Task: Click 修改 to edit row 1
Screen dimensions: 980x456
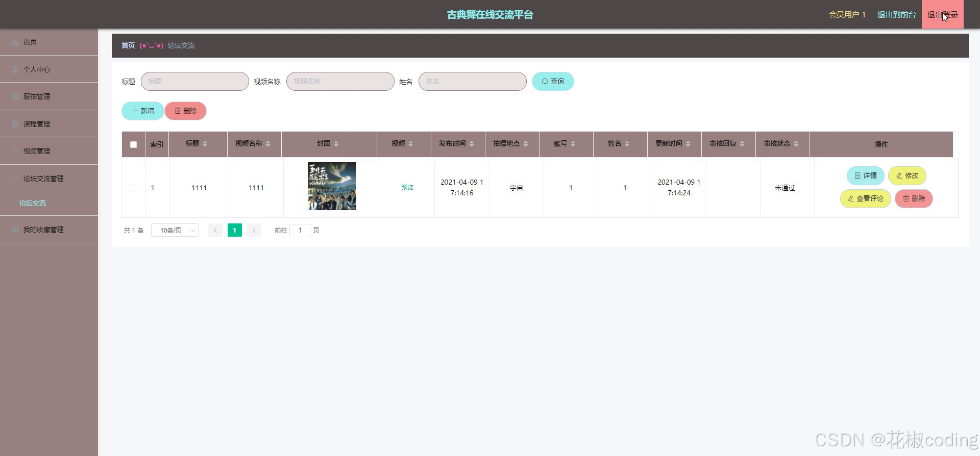Action: (x=907, y=175)
